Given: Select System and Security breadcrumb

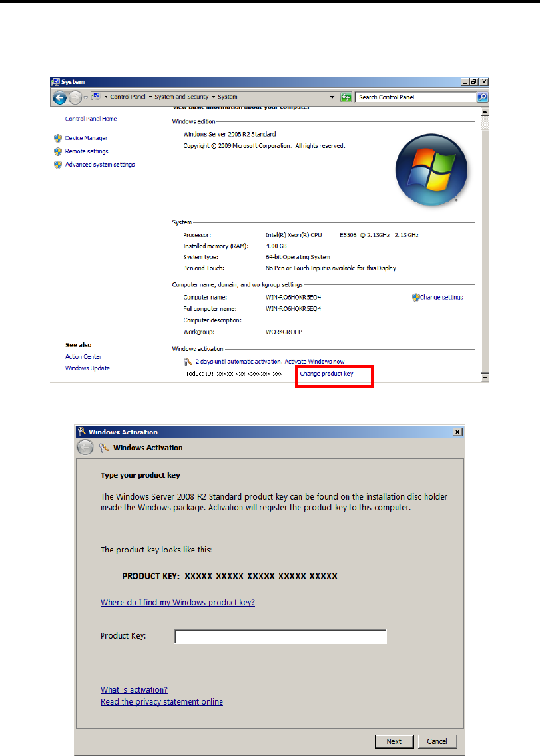Looking at the screenshot, I should point(182,97).
